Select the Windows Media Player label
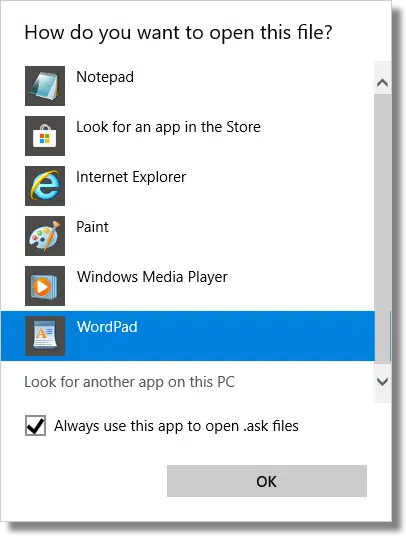 pos(152,277)
